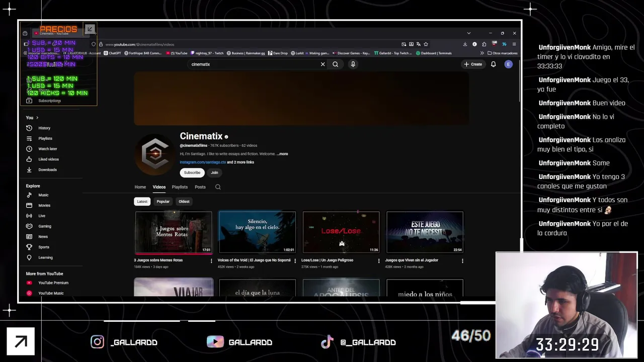Explore the Music category
Screen dimensions: 644x362
(44, 195)
